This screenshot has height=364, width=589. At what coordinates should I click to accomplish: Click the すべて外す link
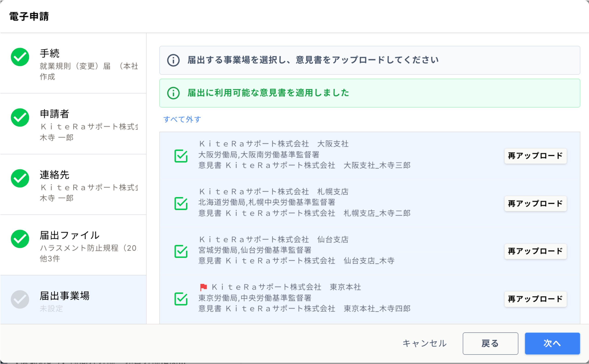tap(182, 119)
